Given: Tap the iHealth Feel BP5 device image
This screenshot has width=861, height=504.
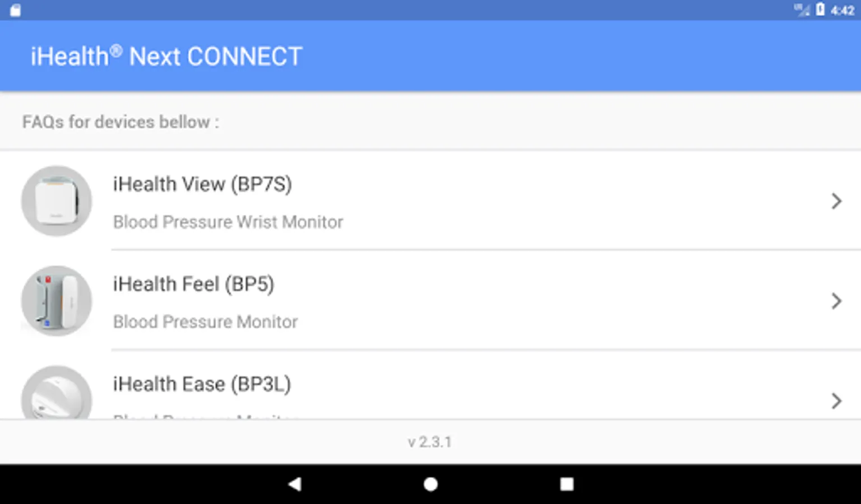Looking at the screenshot, I should click(x=57, y=301).
